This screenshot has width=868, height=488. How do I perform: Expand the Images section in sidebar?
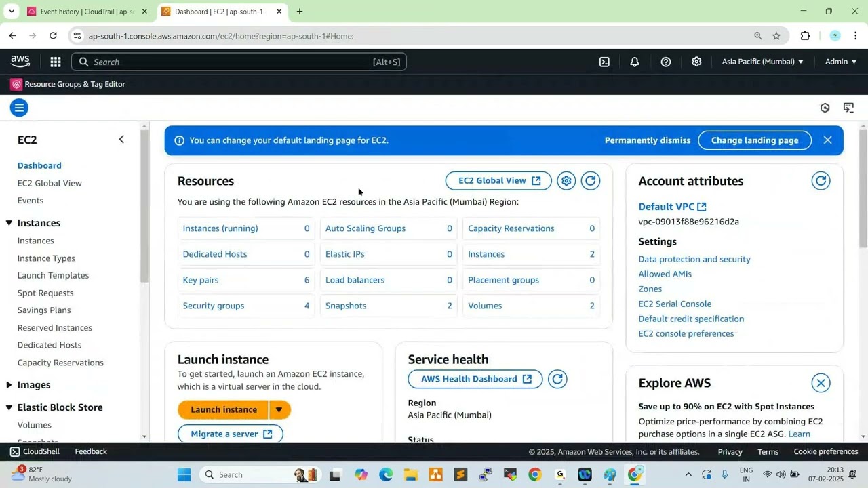point(9,385)
